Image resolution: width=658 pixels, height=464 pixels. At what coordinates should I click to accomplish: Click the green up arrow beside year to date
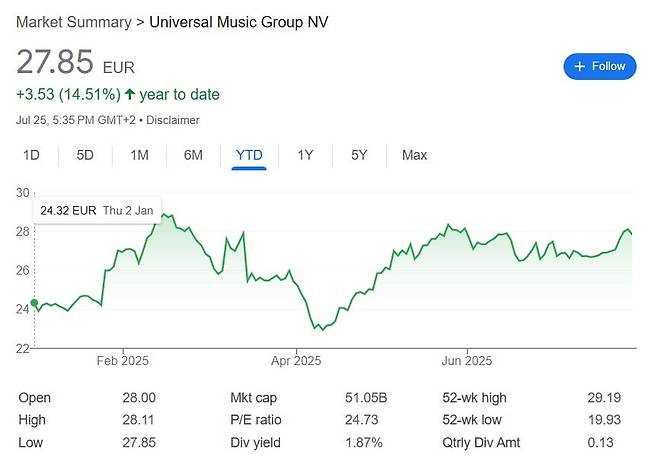coord(130,94)
